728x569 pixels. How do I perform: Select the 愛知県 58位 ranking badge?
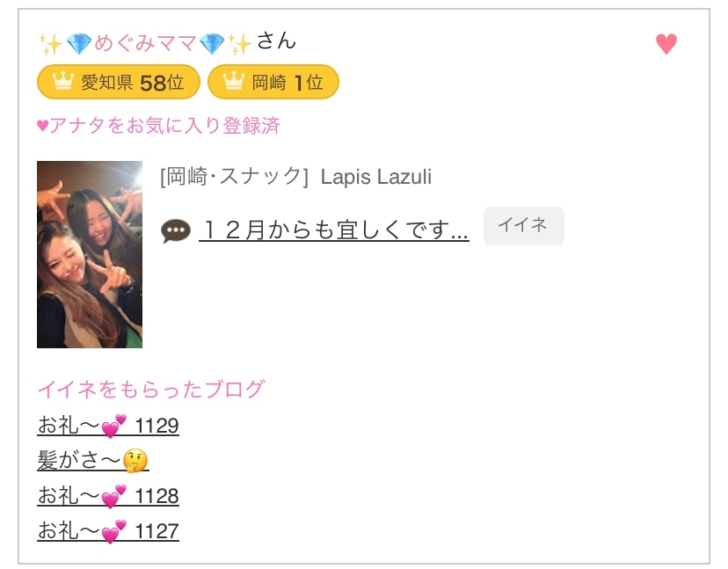pos(119,82)
